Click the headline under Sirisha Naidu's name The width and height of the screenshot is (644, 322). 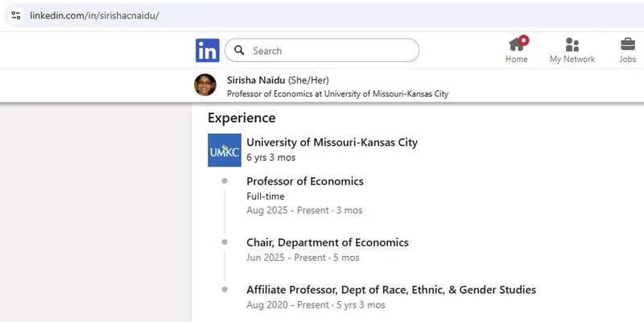coord(337,93)
